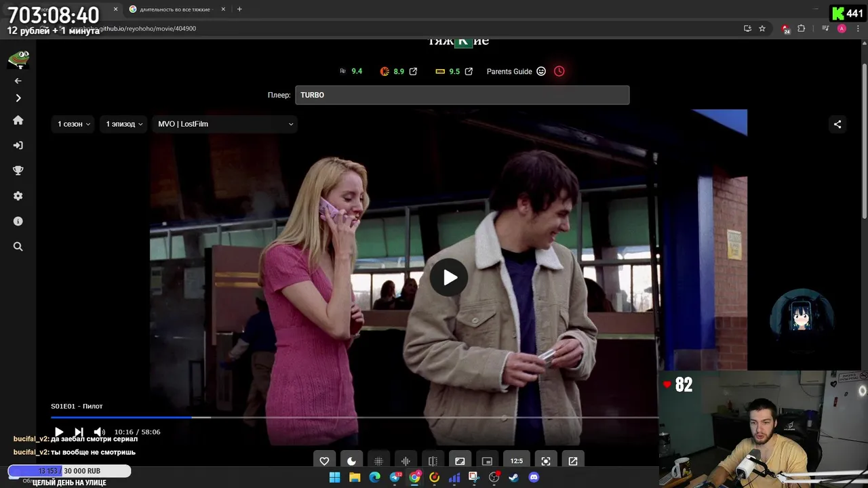Open Microsoft Edge from the taskbar

(374, 478)
